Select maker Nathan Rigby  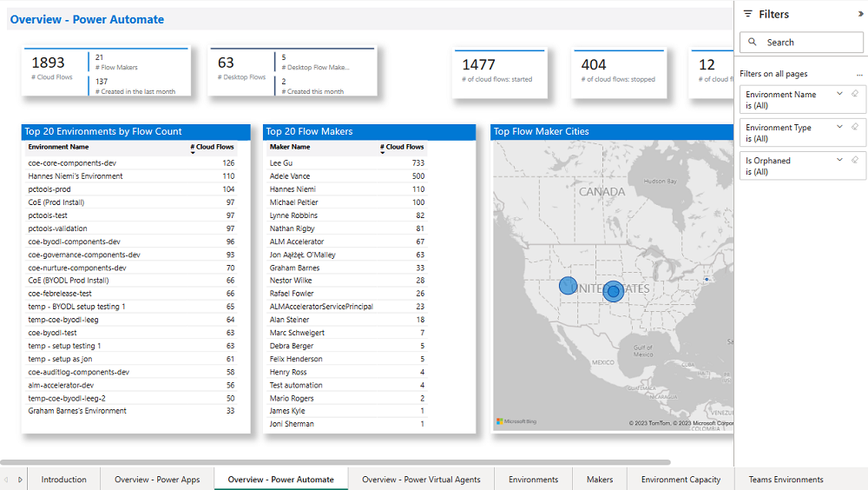pyautogui.click(x=347, y=228)
